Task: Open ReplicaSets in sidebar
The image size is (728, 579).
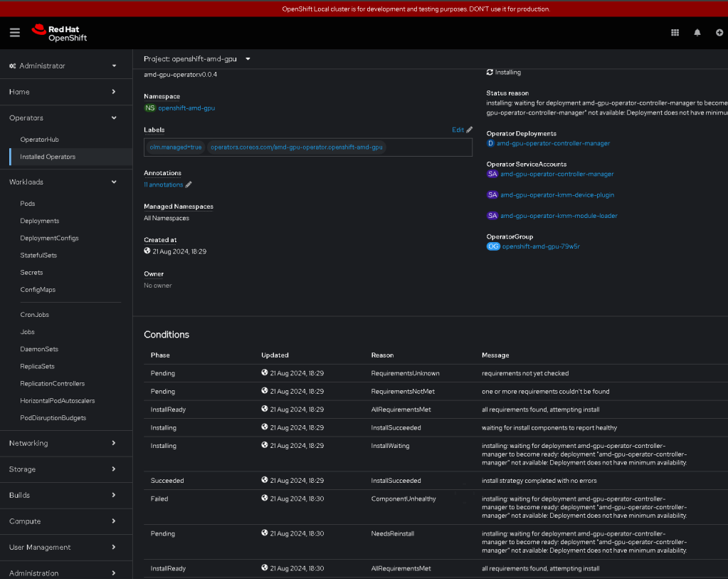Action: tap(38, 366)
